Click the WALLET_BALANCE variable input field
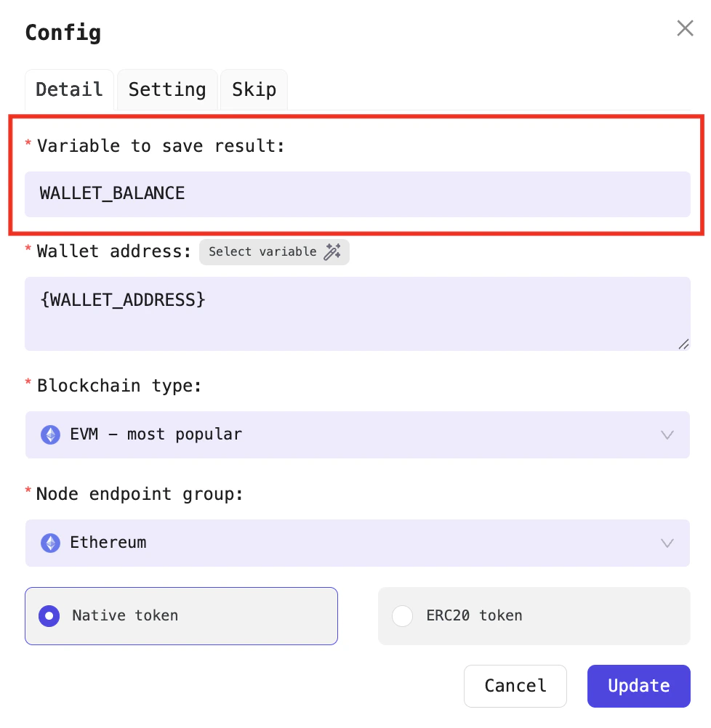Viewport: 711px width, 728px height. 358,193
